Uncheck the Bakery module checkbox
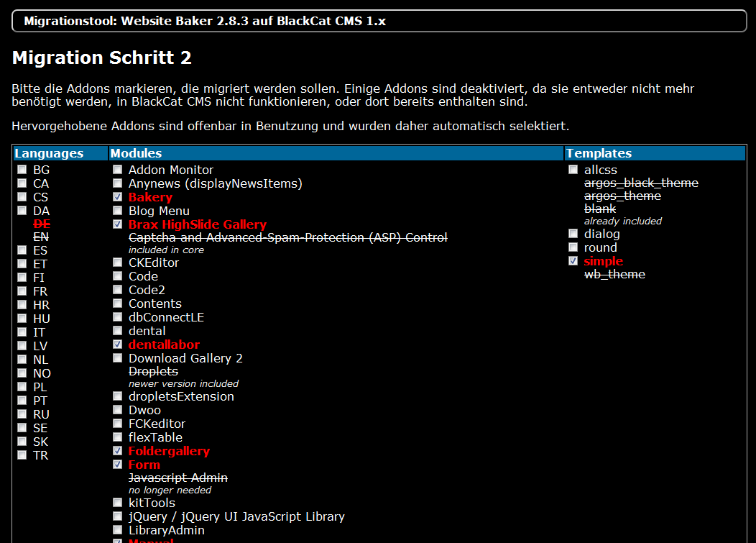This screenshot has height=543, width=756. point(118,196)
